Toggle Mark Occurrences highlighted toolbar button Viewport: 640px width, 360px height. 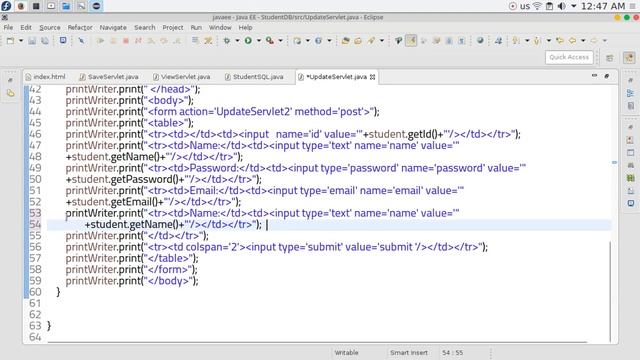pos(411,40)
